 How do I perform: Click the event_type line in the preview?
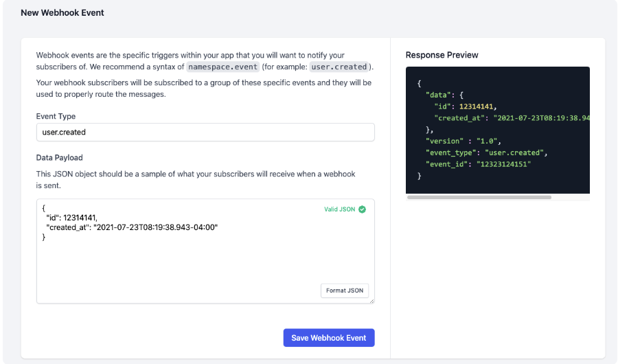point(486,152)
